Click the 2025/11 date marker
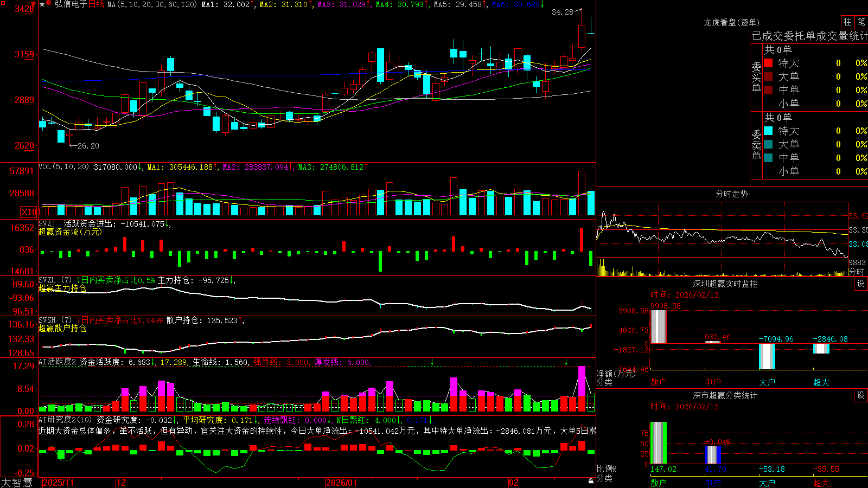Viewport: 868px width, 488px height. [58, 483]
